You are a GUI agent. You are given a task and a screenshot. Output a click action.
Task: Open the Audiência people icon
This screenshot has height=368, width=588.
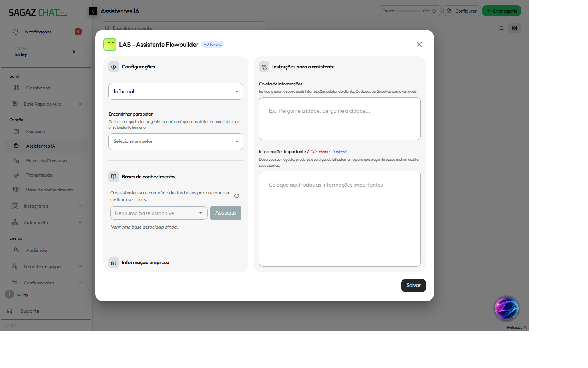pos(16,250)
